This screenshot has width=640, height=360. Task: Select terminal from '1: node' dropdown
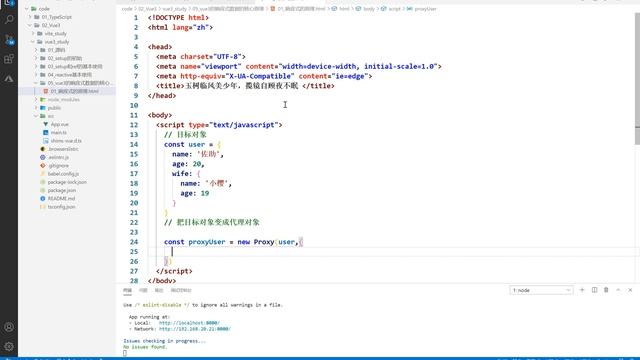coord(541,290)
